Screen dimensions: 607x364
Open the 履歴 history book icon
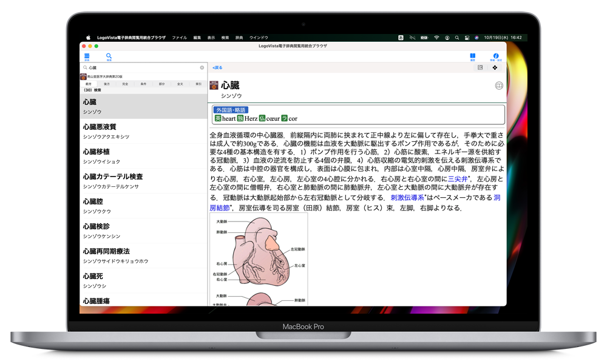[x=472, y=57]
